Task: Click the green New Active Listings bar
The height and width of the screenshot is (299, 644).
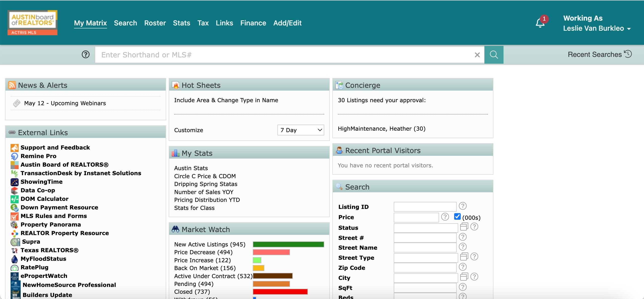Action: (x=288, y=244)
